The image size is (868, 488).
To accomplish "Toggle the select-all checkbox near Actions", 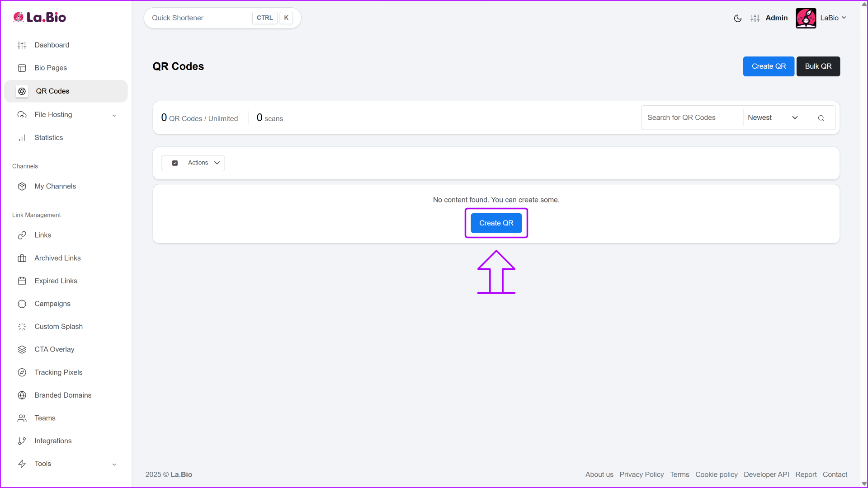I will [175, 163].
